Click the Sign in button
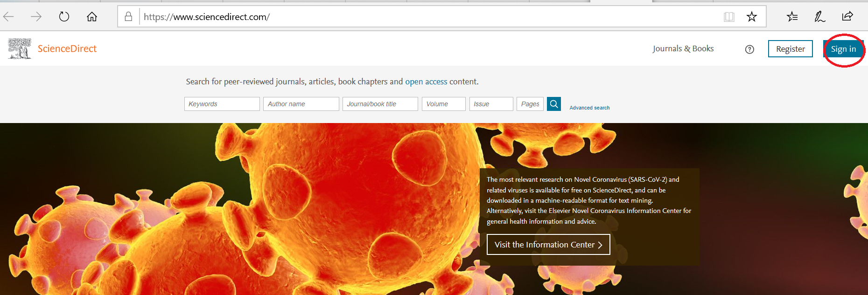 tap(843, 49)
